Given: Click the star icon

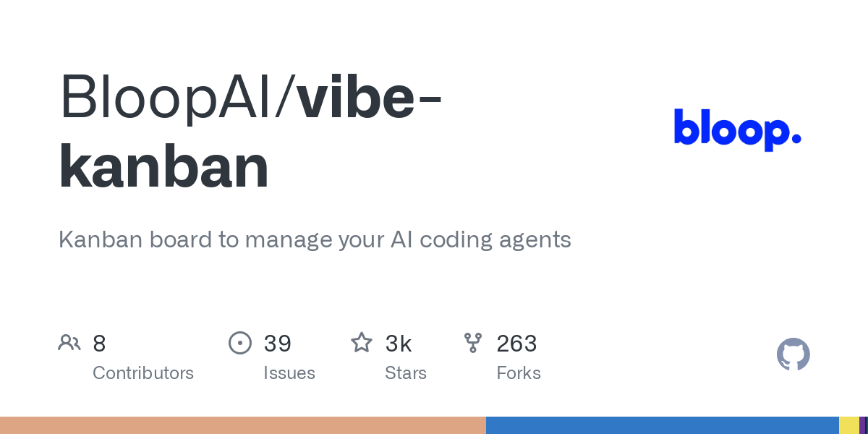Looking at the screenshot, I should (362, 342).
